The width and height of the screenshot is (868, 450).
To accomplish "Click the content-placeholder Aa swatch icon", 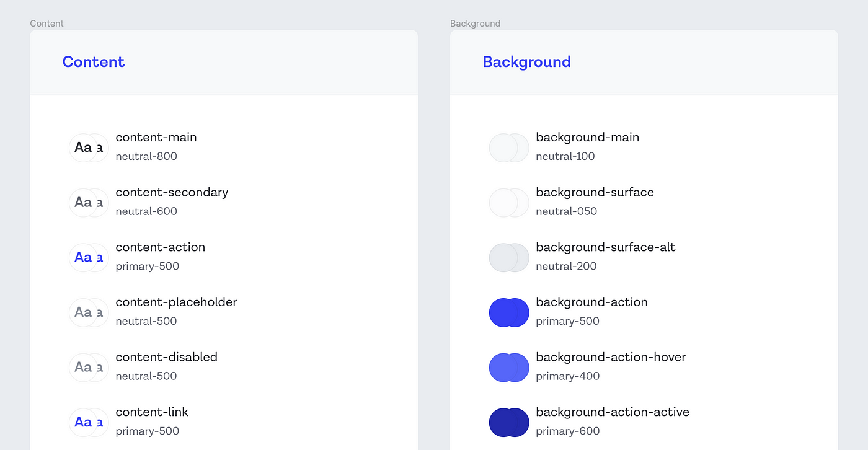I will click(x=89, y=312).
